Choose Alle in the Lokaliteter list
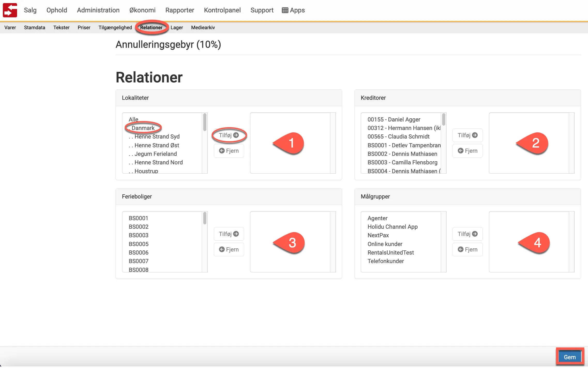Screen dimensions: 588x368 point(133,119)
